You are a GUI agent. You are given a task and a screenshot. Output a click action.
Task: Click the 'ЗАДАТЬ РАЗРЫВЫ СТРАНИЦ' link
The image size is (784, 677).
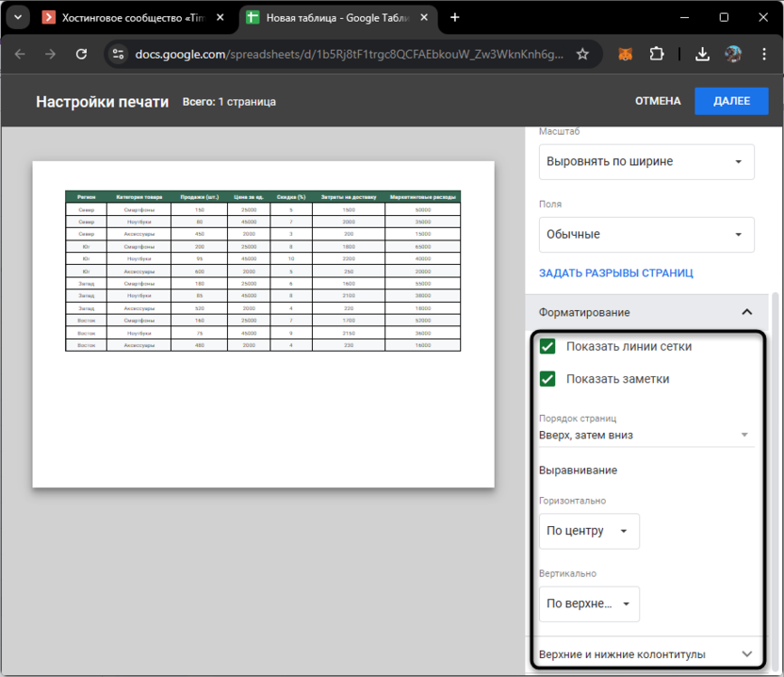(x=615, y=273)
